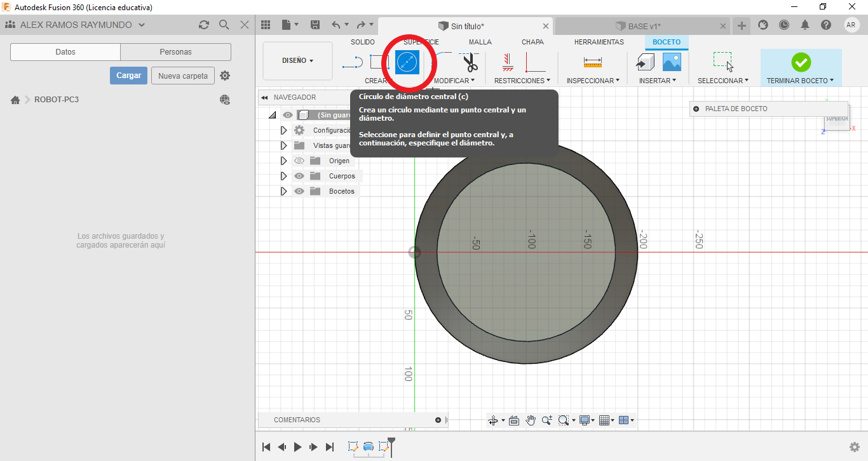This screenshot has height=461, width=868.
Task: Click the green Finish Sketch checkmark
Action: pos(801,62)
